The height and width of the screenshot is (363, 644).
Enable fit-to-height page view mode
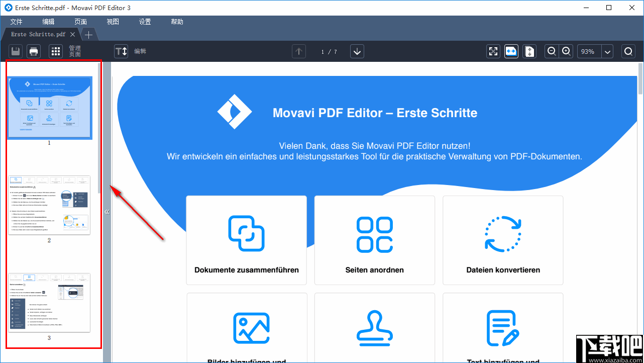click(x=529, y=51)
